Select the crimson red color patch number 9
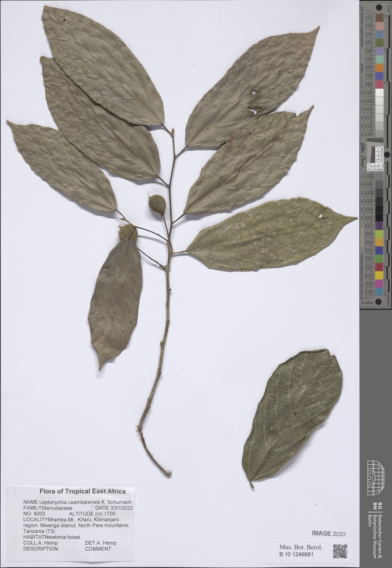The height and width of the screenshot is (568, 392). tap(379, 85)
